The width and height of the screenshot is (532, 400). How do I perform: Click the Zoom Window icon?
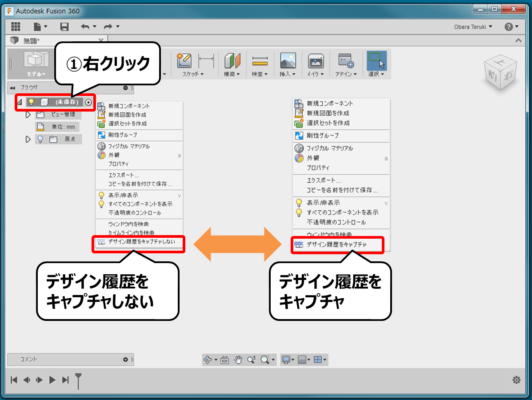click(265, 360)
